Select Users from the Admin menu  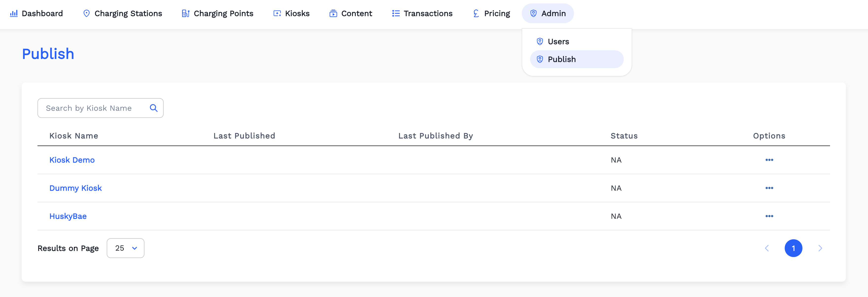point(558,41)
